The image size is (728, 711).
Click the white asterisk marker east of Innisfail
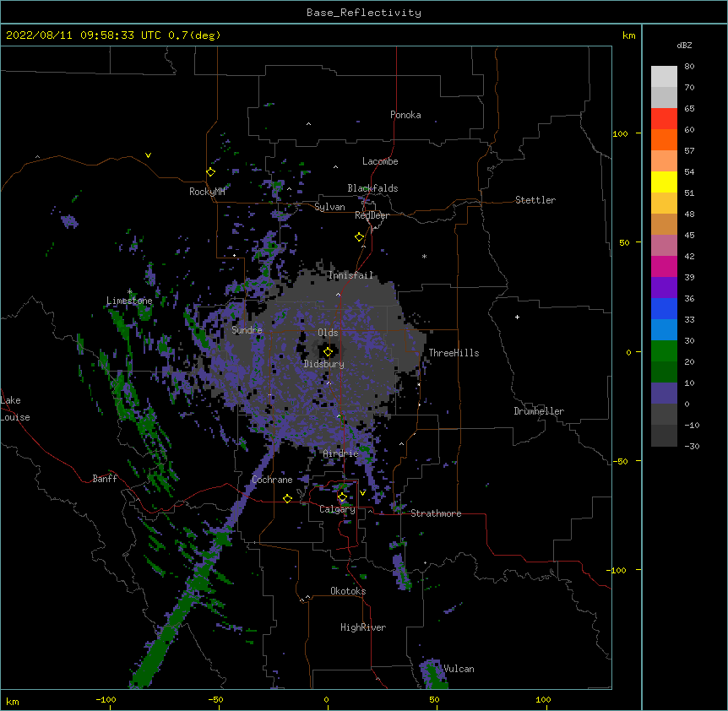pos(424,256)
